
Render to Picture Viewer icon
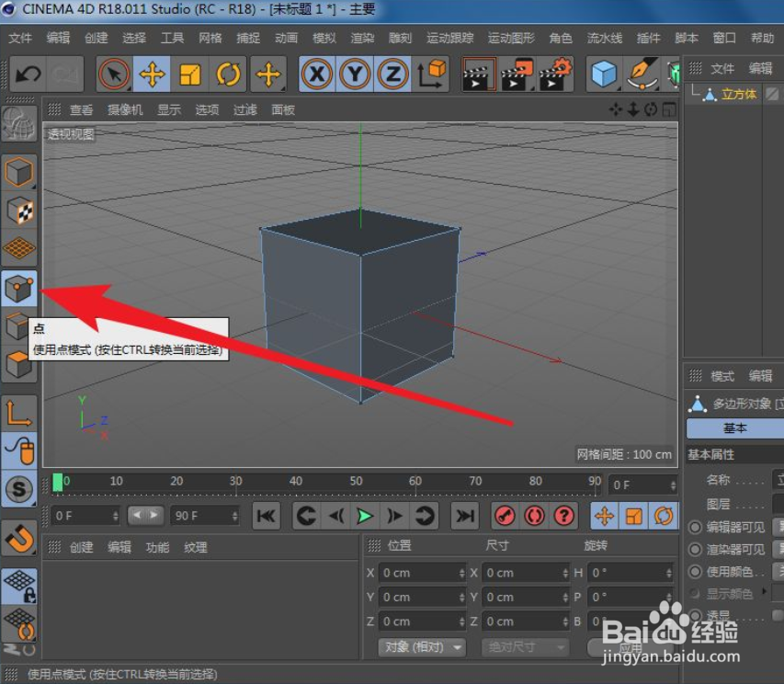[517, 74]
